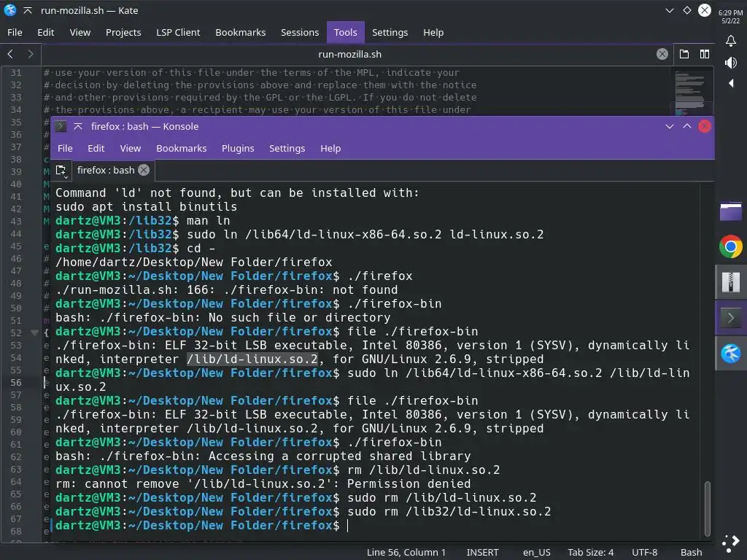747x560 pixels.
Task: Open the Kate View menu
Action: click(80, 32)
